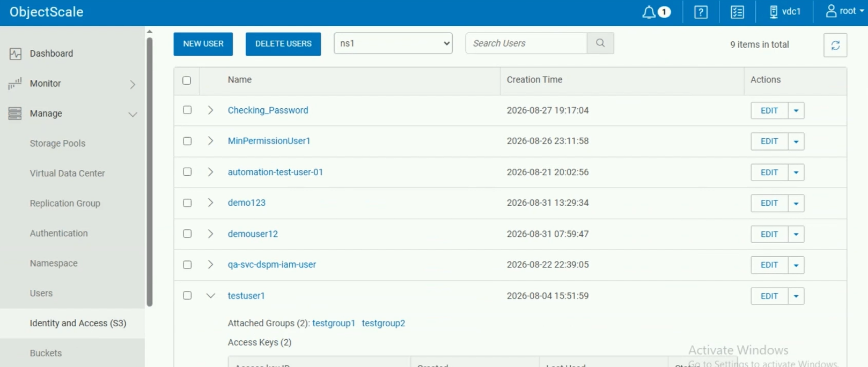This screenshot has width=868, height=367.
Task: Click the Search Users input field
Action: pos(526,43)
